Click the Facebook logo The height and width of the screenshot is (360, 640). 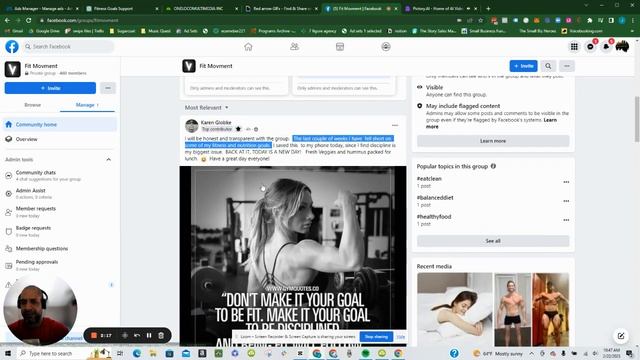(x=12, y=47)
